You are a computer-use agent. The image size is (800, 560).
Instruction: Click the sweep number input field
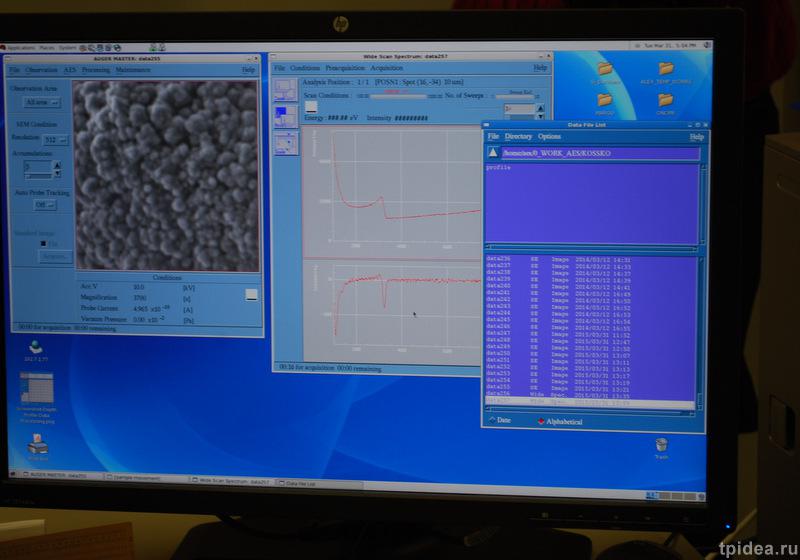(x=520, y=109)
